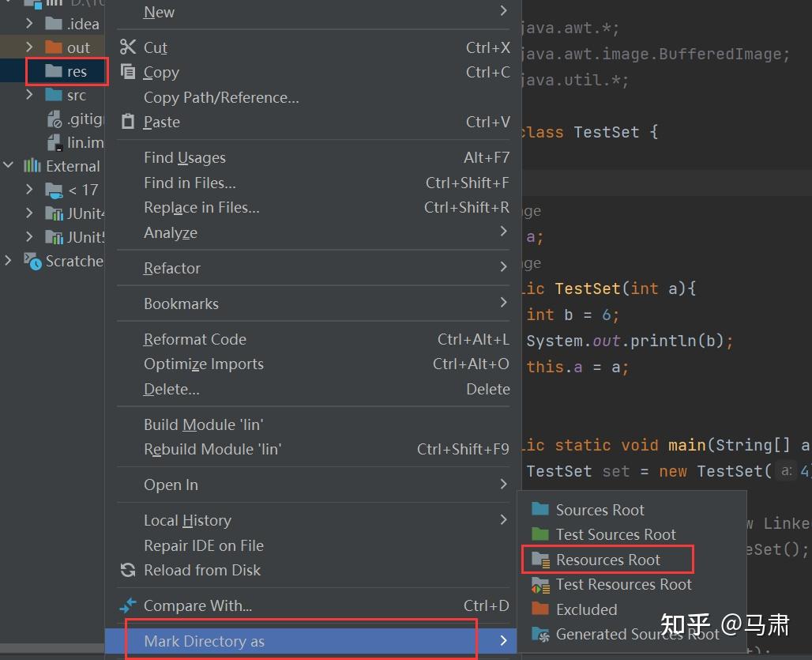Click the Copy icon in context menu
Screen dimensions: 812x660
(x=128, y=71)
